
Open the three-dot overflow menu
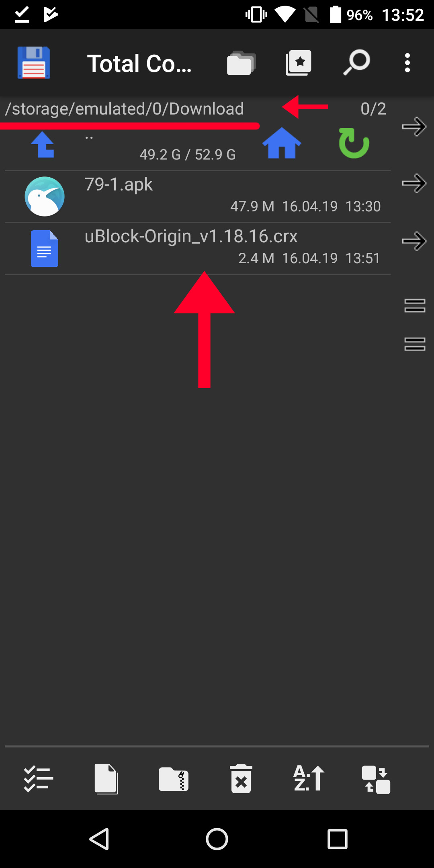point(407,63)
